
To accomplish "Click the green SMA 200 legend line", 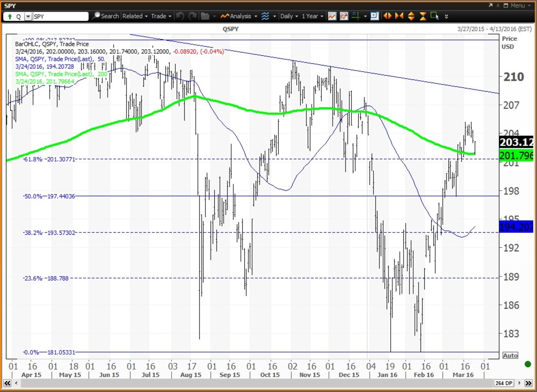I will click(x=61, y=73).
